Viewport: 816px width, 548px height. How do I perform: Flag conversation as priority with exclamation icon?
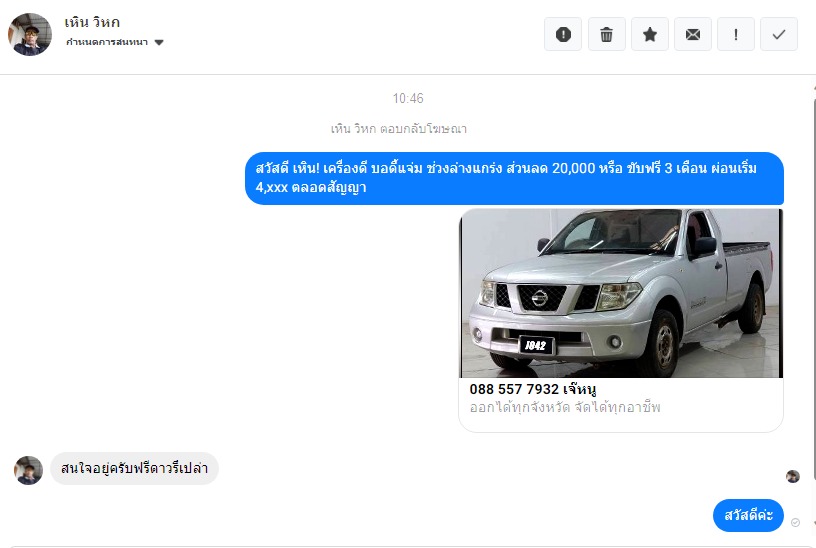click(736, 35)
